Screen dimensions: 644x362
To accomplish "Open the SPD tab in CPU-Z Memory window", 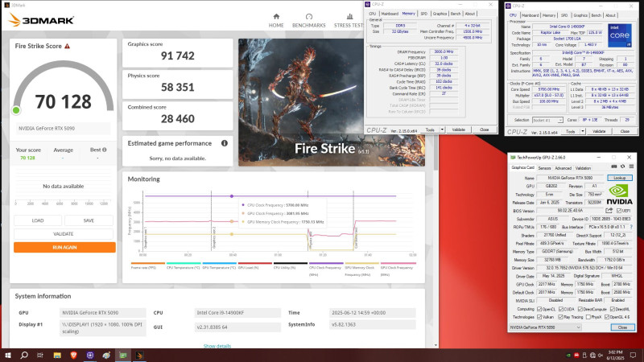I will (x=424, y=14).
